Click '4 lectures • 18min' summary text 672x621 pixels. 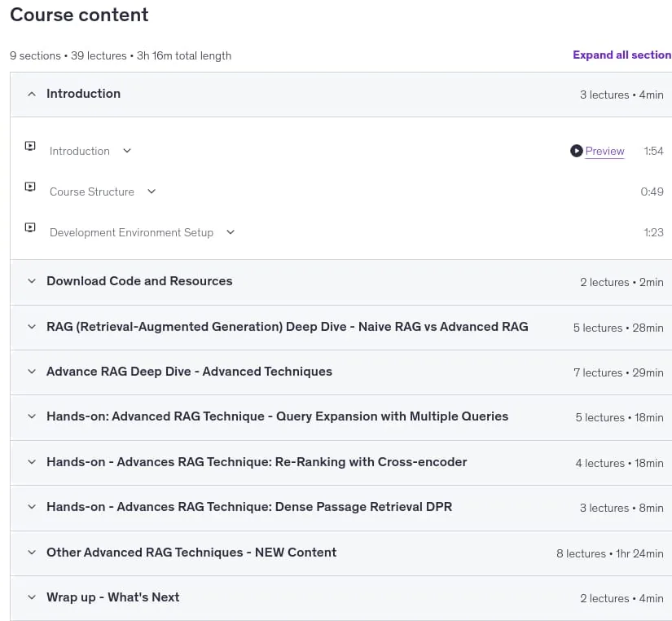pos(619,463)
